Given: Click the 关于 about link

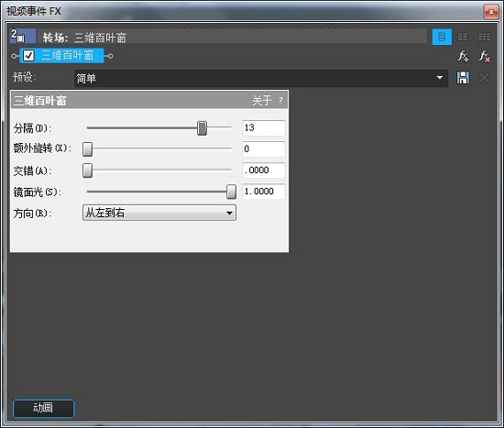Looking at the screenshot, I should click(x=262, y=101).
